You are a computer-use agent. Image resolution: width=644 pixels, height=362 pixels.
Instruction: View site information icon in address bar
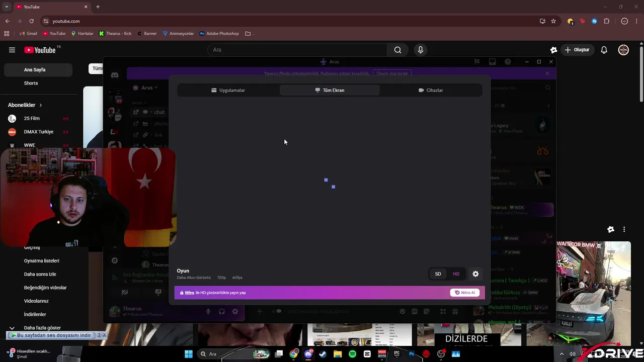point(46,21)
